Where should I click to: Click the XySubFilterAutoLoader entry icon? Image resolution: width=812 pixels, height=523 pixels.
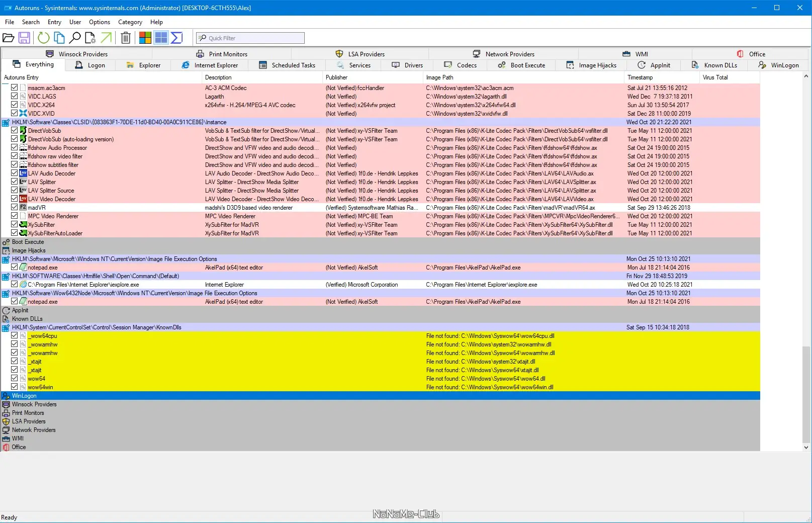pyautogui.click(x=23, y=233)
